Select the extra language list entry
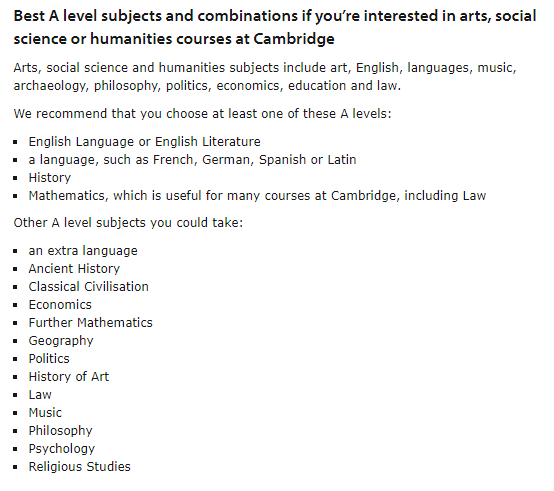Screen dimensions: 554x491 83,251
